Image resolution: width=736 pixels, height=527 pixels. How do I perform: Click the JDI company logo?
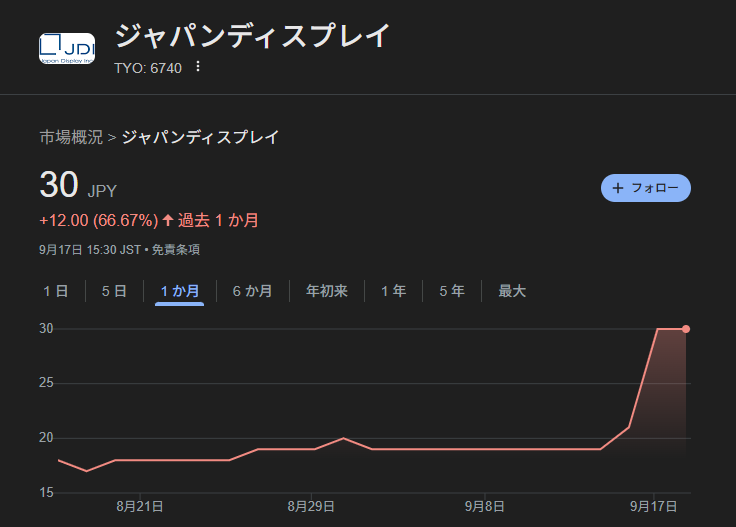click(x=67, y=48)
